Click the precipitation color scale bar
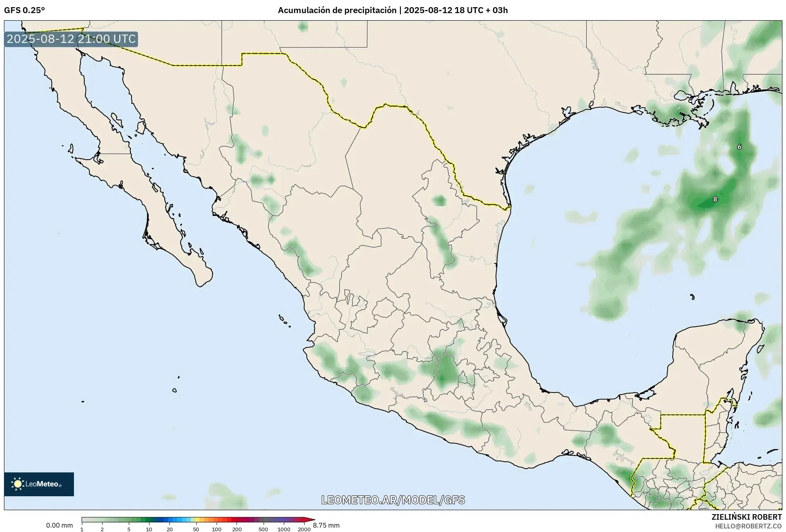The height and width of the screenshot is (532, 786). tap(198, 519)
